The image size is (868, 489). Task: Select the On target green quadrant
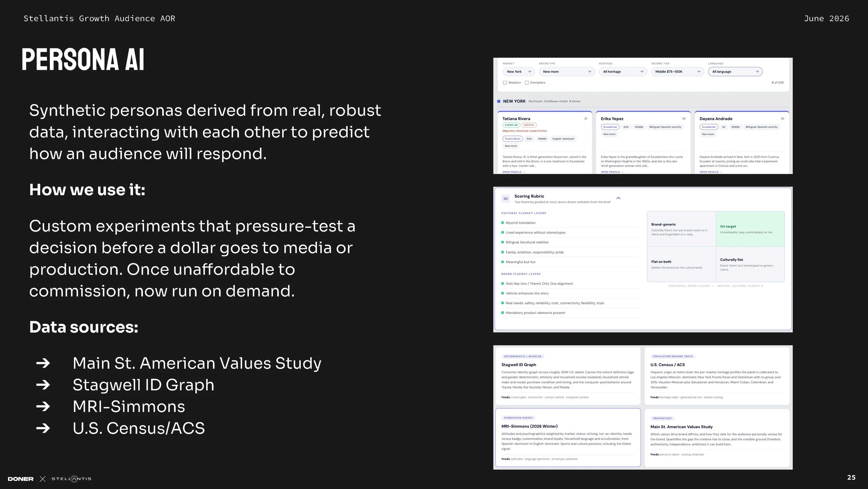point(750,229)
